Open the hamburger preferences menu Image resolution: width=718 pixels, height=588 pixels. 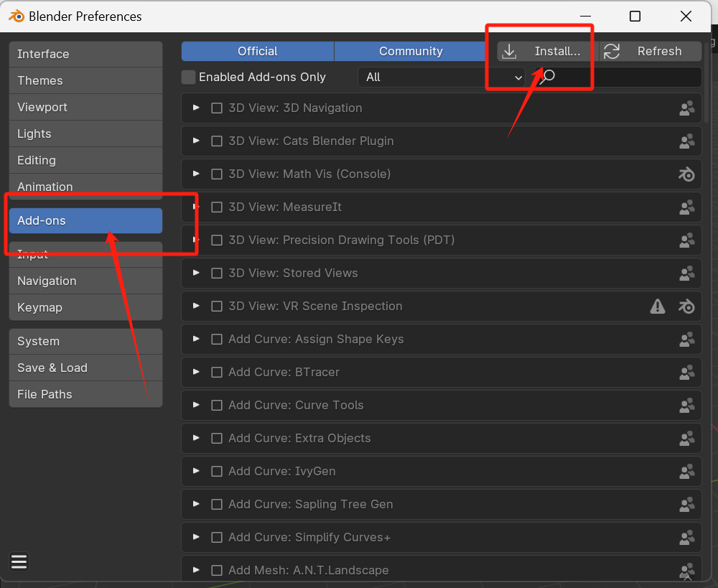[19, 561]
